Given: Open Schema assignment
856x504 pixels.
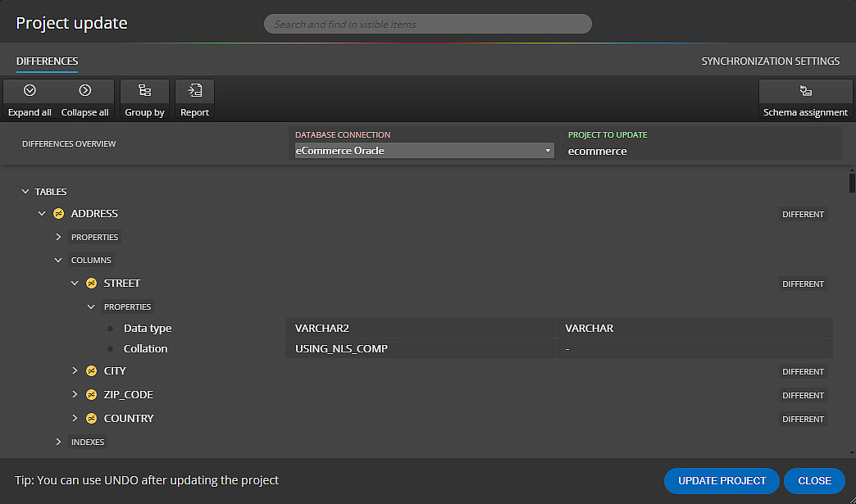Looking at the screenshot, I should point(805,99).
